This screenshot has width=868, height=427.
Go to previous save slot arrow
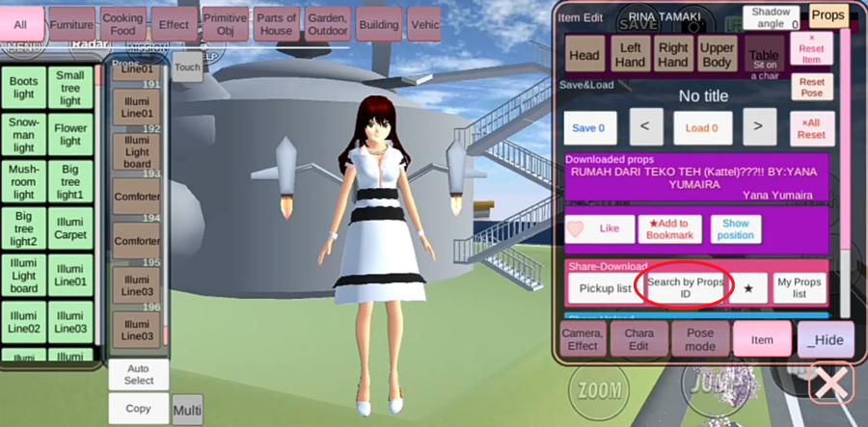(x=644, y=126)
